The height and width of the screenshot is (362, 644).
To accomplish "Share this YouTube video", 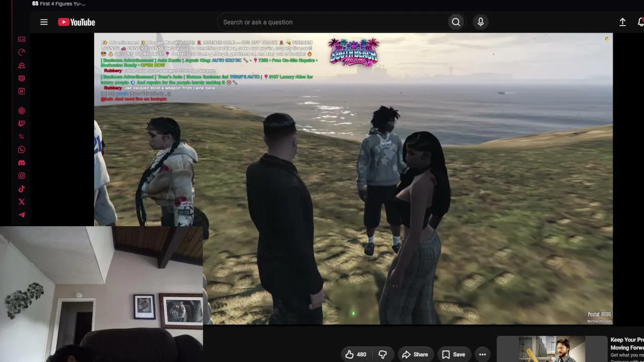I will [x=415, y=354].
